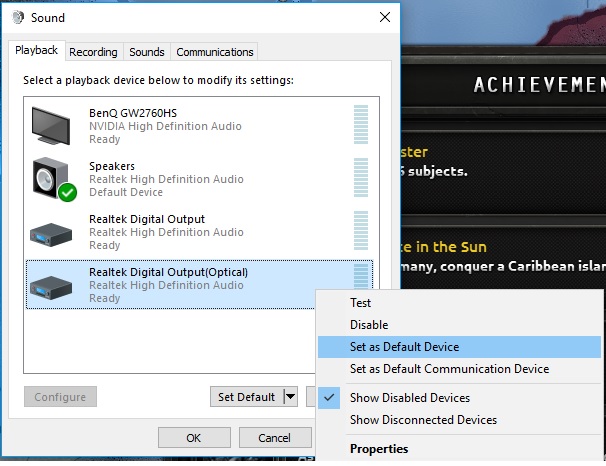The image size is (606, 466).
Task: Choose Set as Default Device from menu
Action: (404, 347)
